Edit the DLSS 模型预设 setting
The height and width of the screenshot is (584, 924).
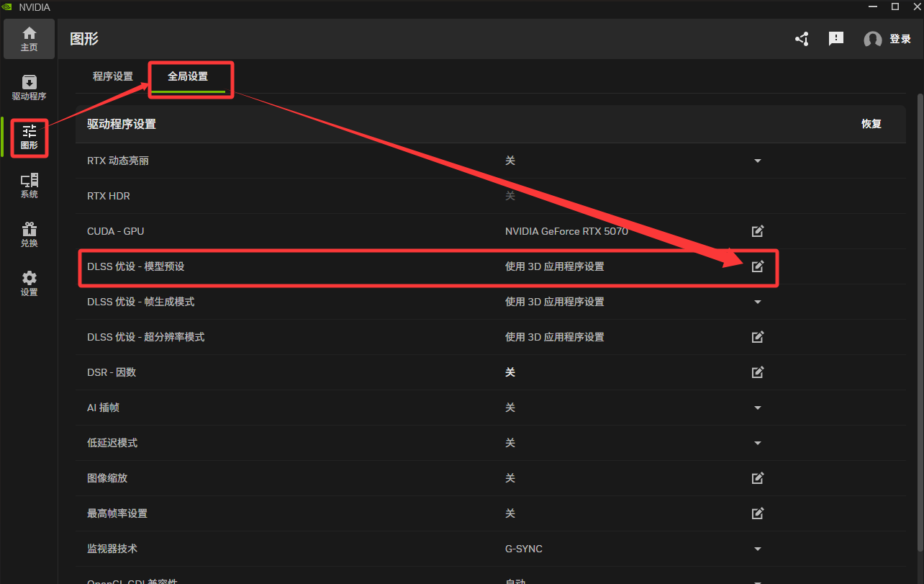pos(757,266)
